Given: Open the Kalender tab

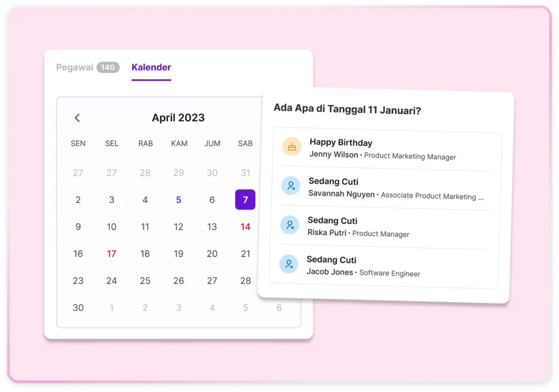Looking at the screenshot, I should 151,67.
